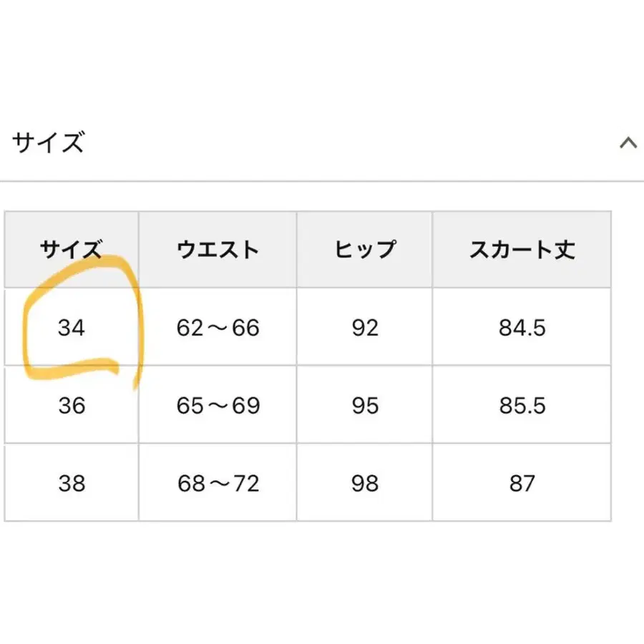This screenshot has height=644, width=644.
Task: Select size 34 in the chart
Action: [x=72, y=327]
